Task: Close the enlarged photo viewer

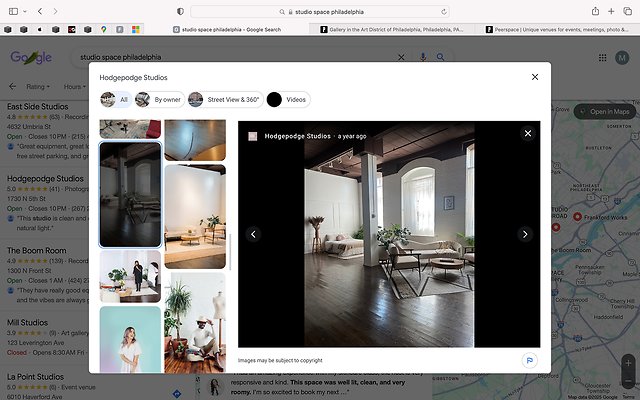Action: click(x=528, y=133)
